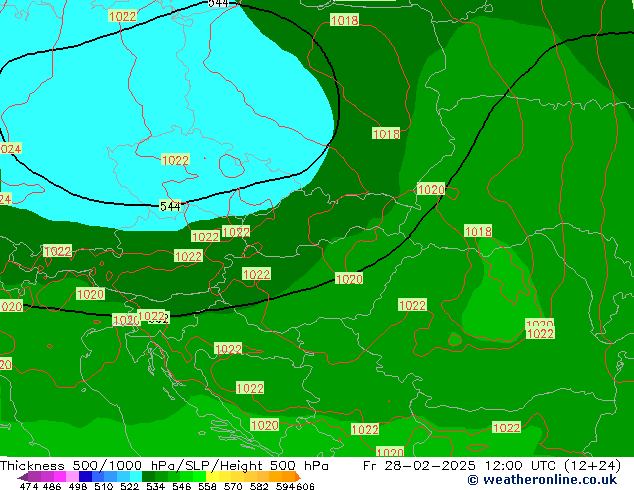Click the chart title 'Thickness 500/1000 hPa/SLP/Height 500 hPa'
634x490 pixels.
tap(164, 465)
